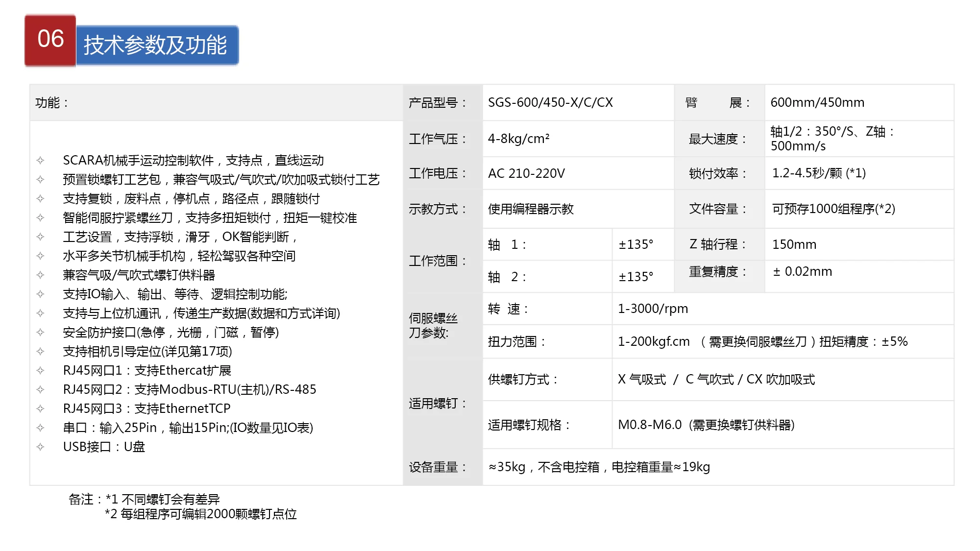
Task: Click the 轴1/2：350°/S speed value
Action: pyautogui.click(x=833, y=139)
